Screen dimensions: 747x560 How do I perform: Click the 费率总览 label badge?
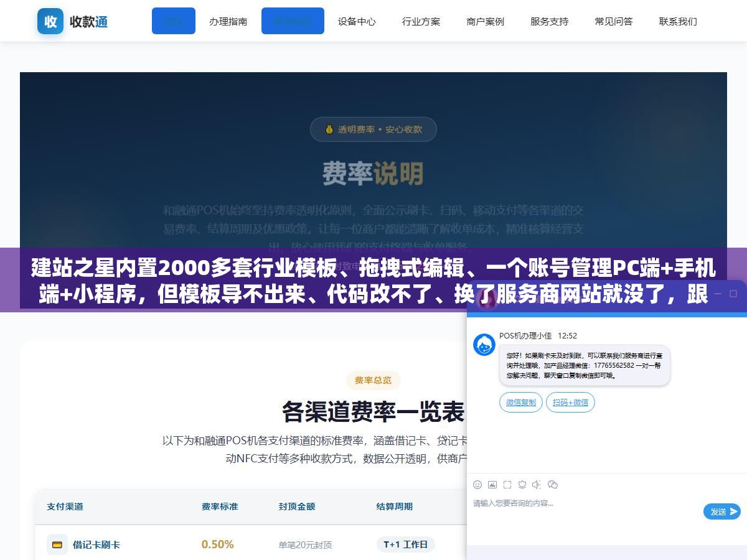[x=374, y=380]
